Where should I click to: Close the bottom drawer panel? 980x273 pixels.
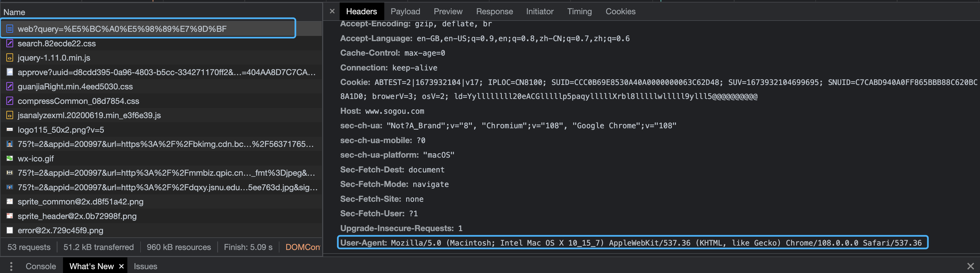click(x=970, y=266)
